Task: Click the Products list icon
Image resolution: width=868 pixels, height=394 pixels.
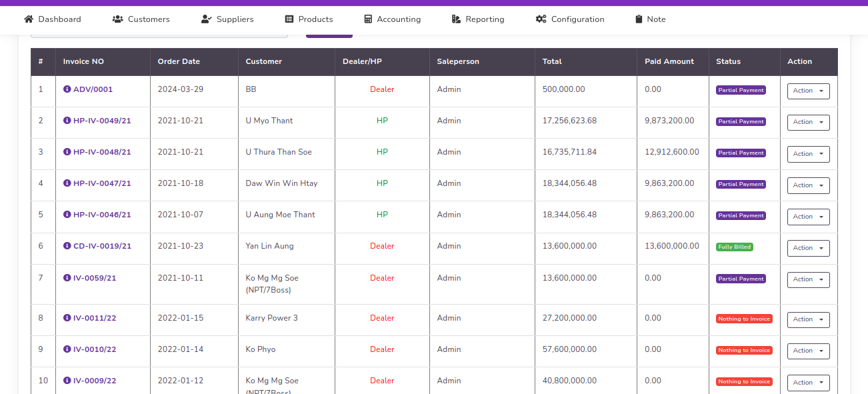Action: point(289,19)
